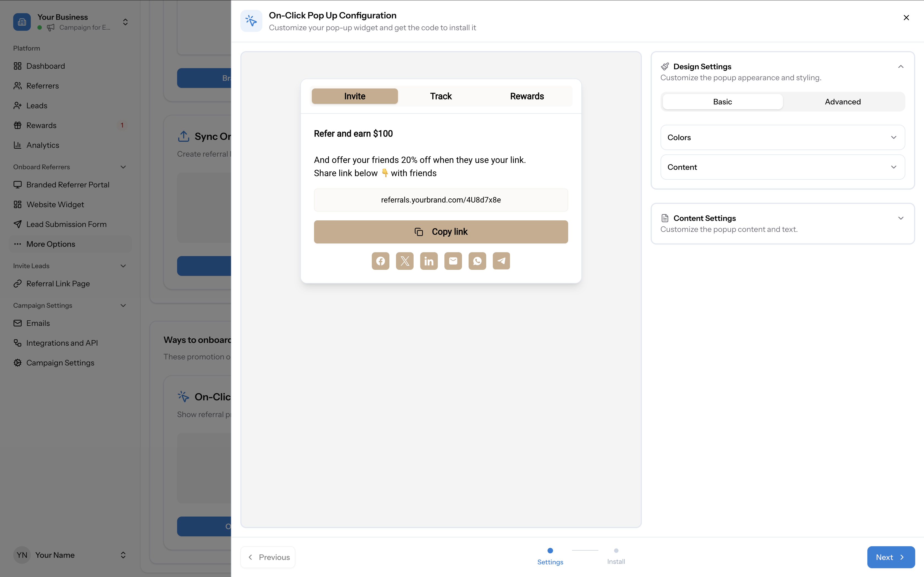Share referral link via Telegram
Screen dimensions: 924x577
501,261
